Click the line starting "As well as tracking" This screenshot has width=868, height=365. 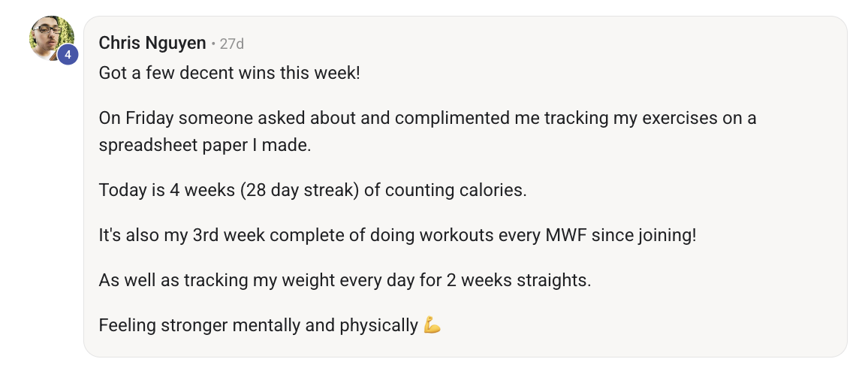[345, 281]
